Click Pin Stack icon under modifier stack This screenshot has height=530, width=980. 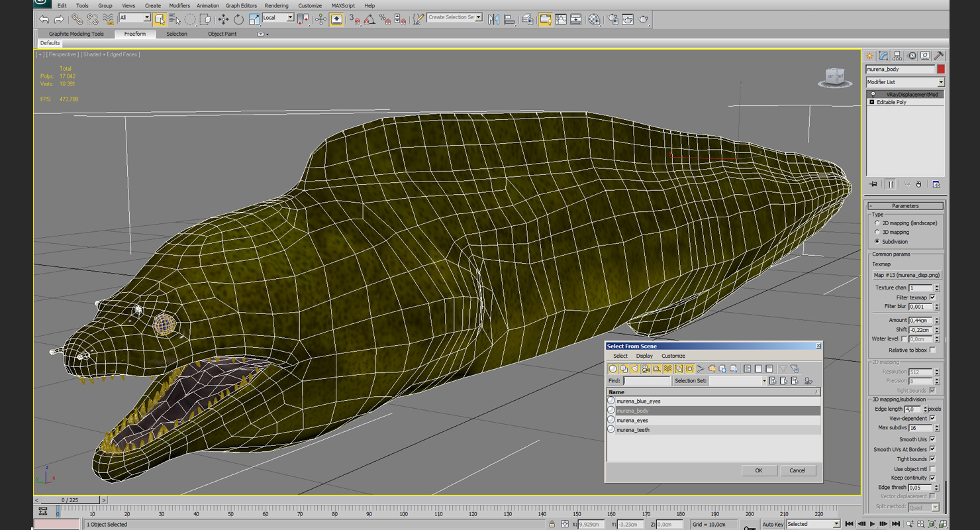pyautogui.click(x=873, y=184)
